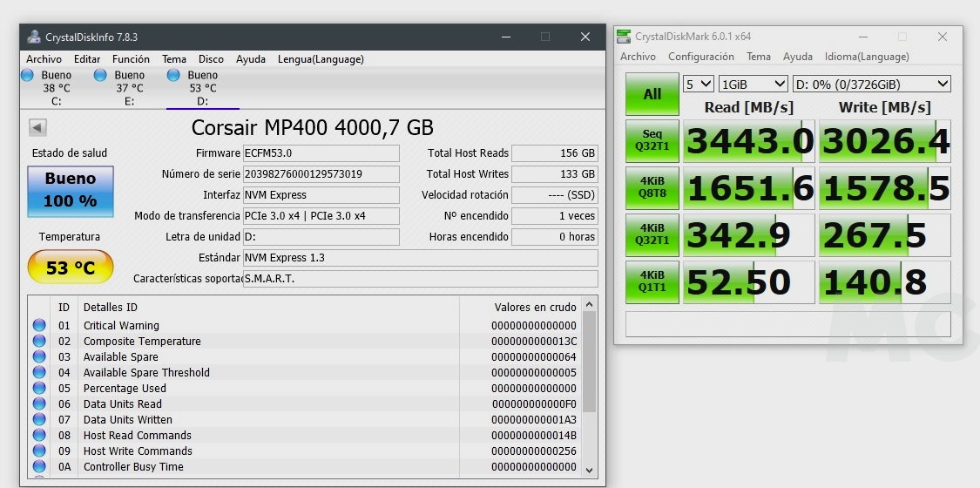Viewport: 980px width, 488px height.
Task: Click the blue status orb for Critical Warning
Action: 39,325
